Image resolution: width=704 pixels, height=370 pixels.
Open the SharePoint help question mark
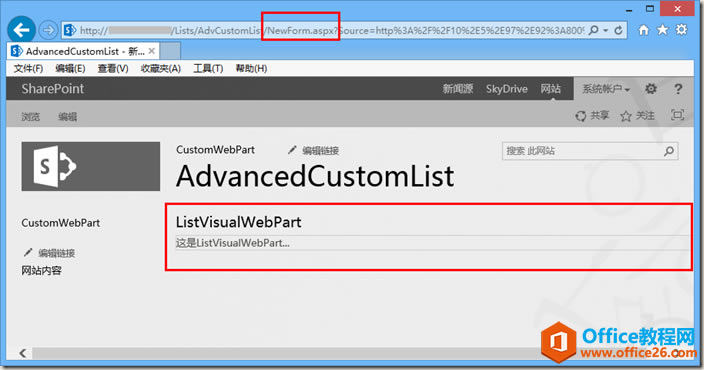678,89
